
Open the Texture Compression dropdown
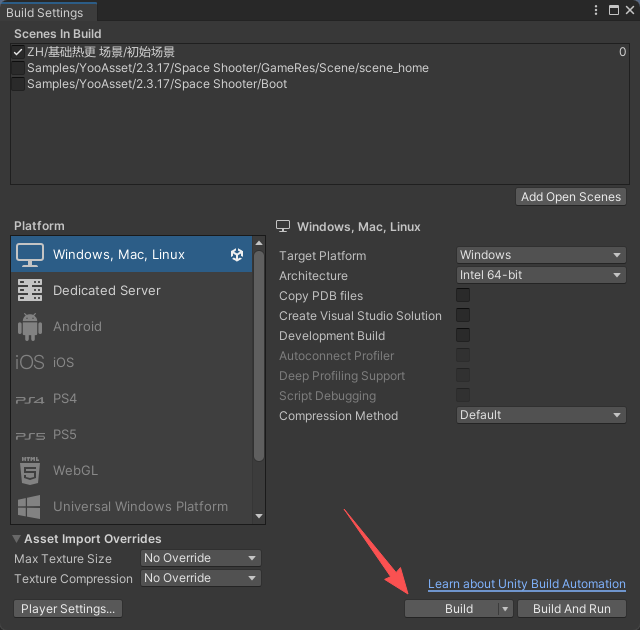(200, 578)
